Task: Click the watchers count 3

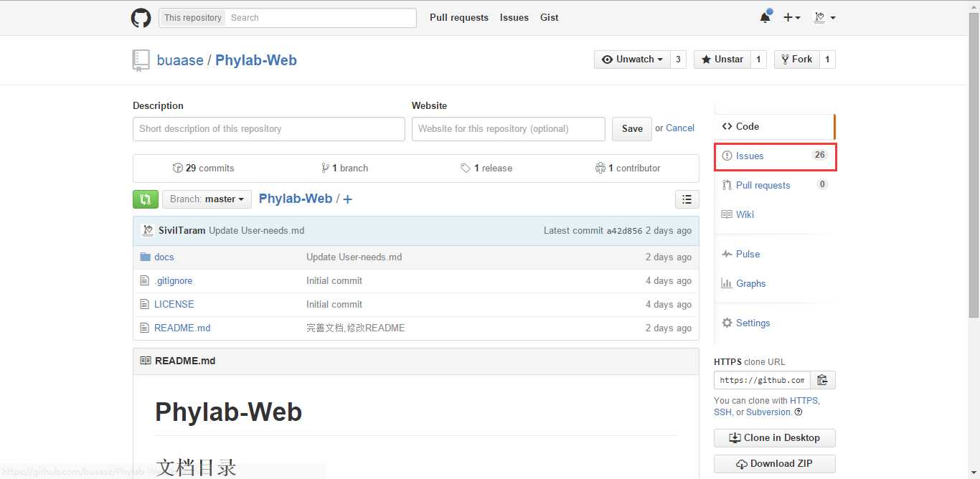Action: click(678, 60)
